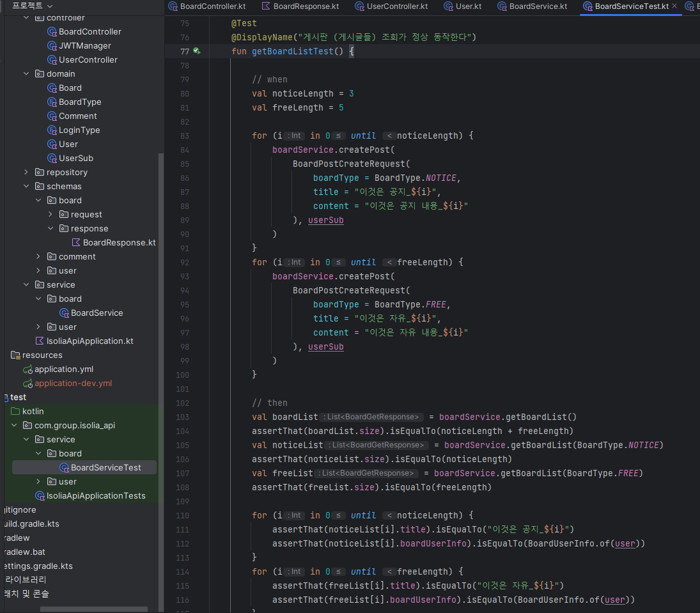Screen dimensions: 700x613
Task: Switch to the BoardController.kt tab
Action: point(207,6)
